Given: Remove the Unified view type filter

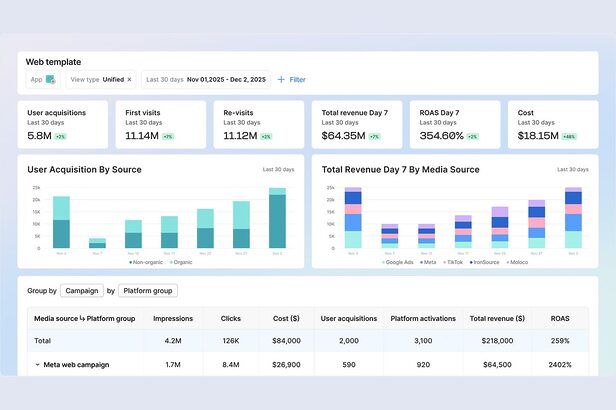Looking at the screenshot, I should [x=129, y=79].
